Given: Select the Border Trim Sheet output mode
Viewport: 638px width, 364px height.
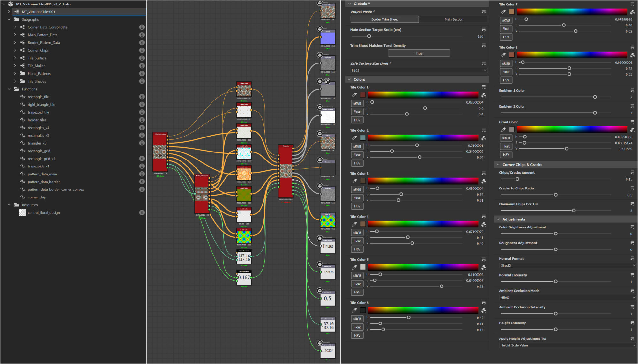Looking at the screenshot, I should 384,19.
